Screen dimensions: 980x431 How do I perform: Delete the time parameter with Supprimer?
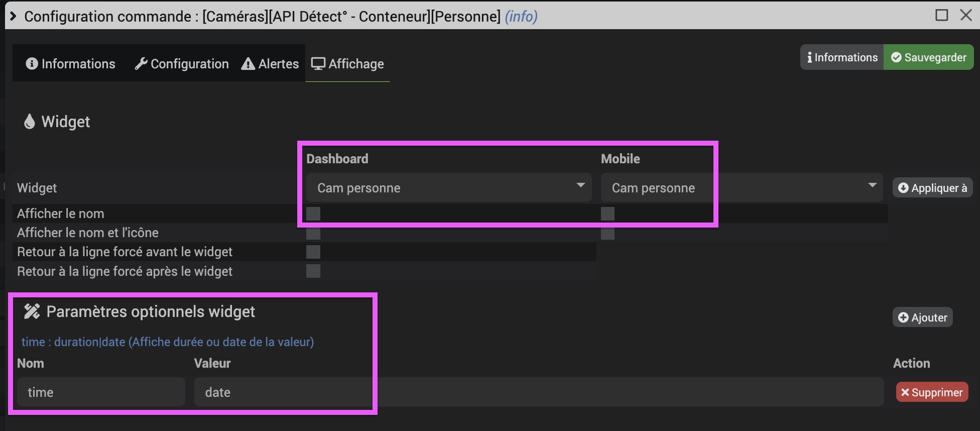click(x=932, y=392)
